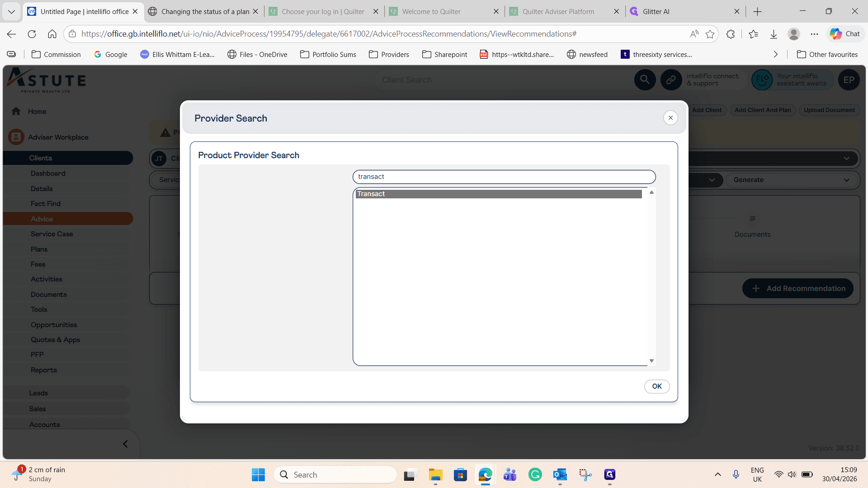Image resolution: width=868 pixels, height=488 pixels.
Task: Select Transact in the provider results list
Action: tap(499, 194)
